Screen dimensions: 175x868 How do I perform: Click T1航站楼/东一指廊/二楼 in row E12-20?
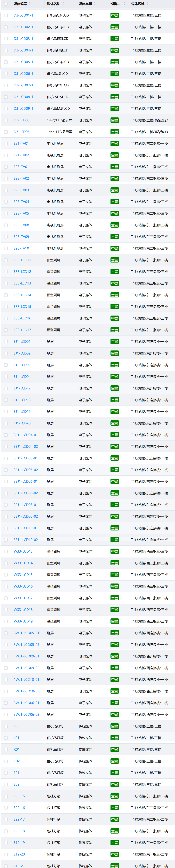point(150,855)
